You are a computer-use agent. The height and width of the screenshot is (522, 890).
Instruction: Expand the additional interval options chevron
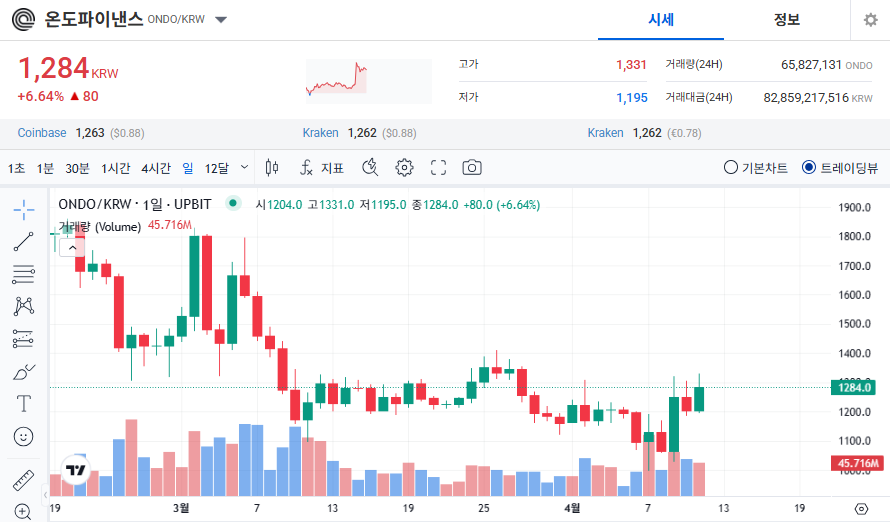pyautogui.click(x=244, y=167)
